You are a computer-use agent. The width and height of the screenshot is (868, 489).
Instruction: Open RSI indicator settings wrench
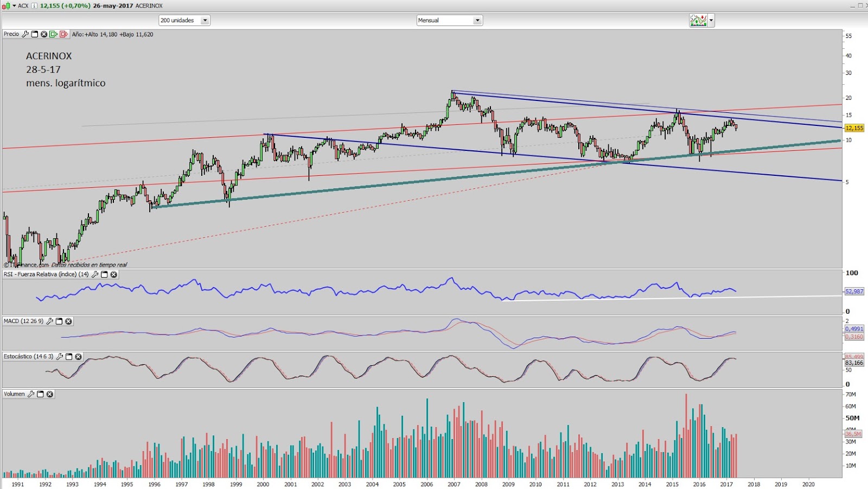pos(95,275)
